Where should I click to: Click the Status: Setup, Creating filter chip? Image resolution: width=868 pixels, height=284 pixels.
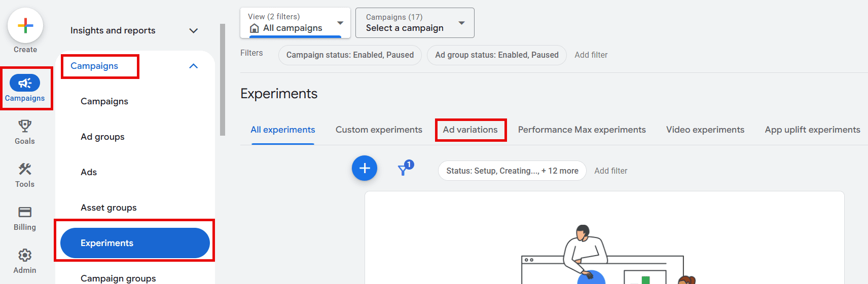coord(512,171)
